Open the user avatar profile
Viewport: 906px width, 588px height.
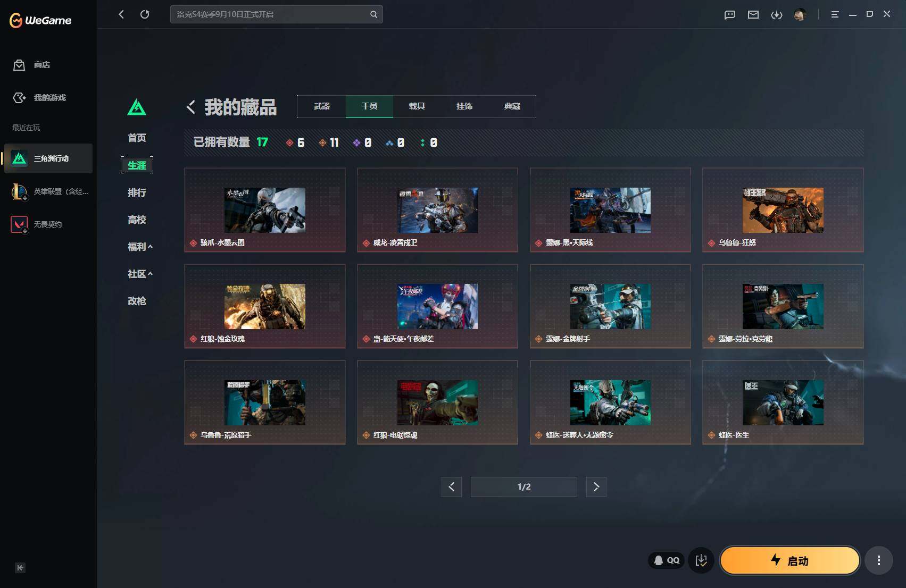[800, 14]
